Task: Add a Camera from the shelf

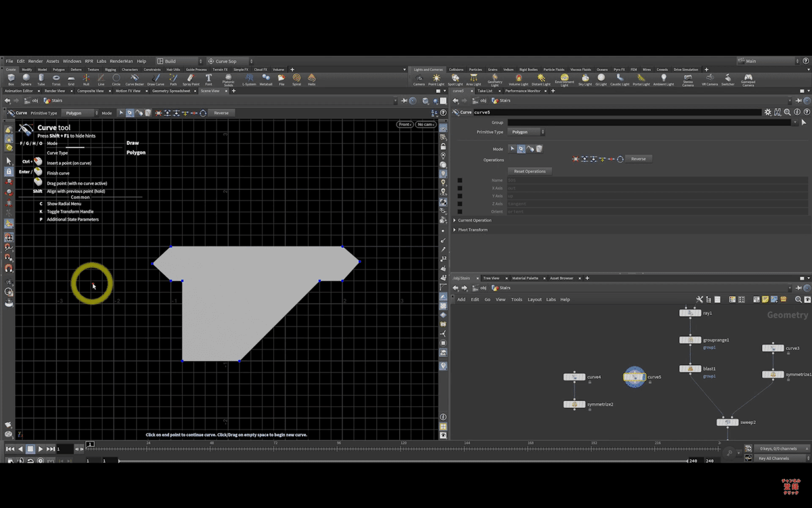Action: click(x=419, y=80)
